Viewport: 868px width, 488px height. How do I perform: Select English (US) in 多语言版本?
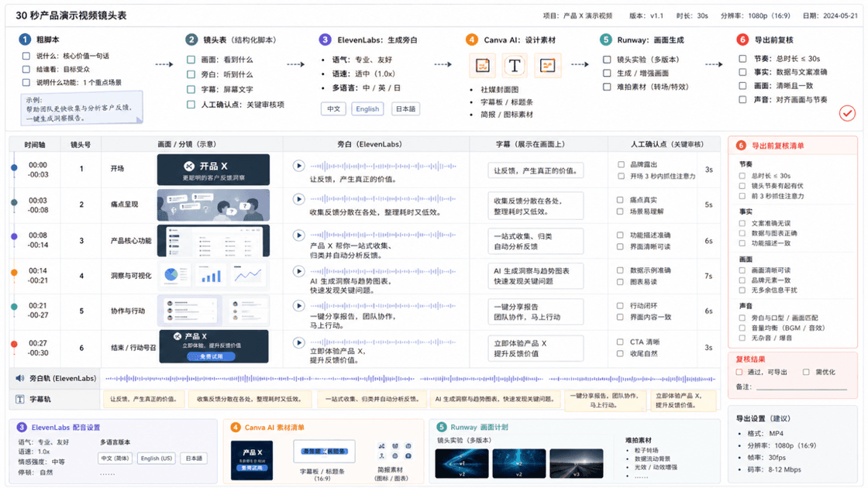click(156, 458)
